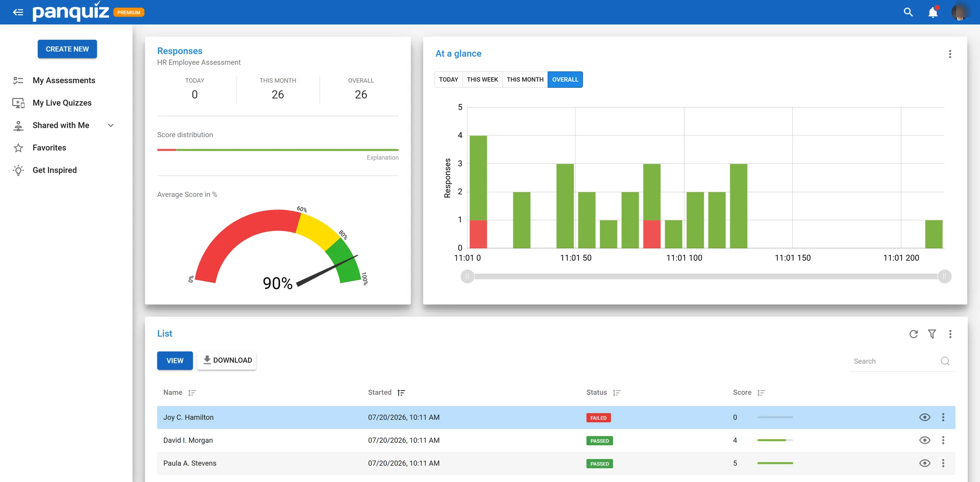Image resolution: width=980 pixels, height=482 pixels.
Task: Open My Assessments
Action: (64, 80)
